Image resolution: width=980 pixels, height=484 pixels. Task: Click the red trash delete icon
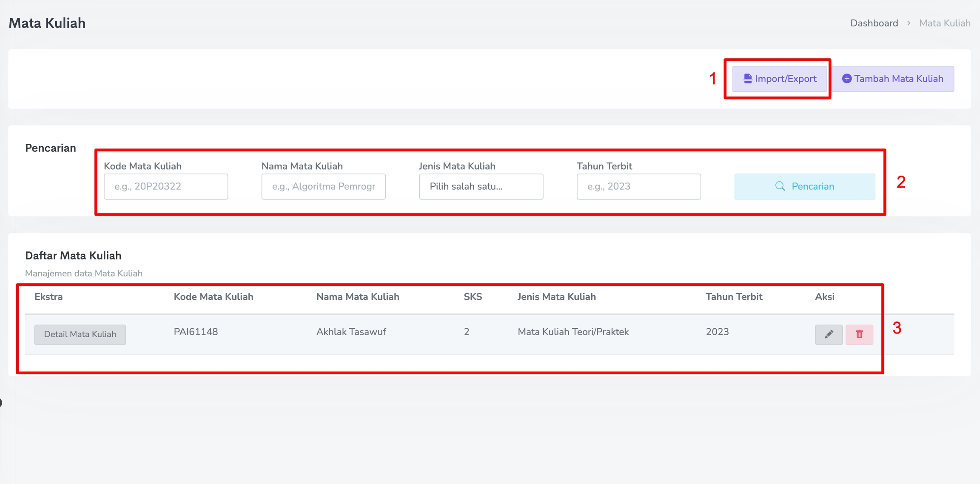pos(859,334)
